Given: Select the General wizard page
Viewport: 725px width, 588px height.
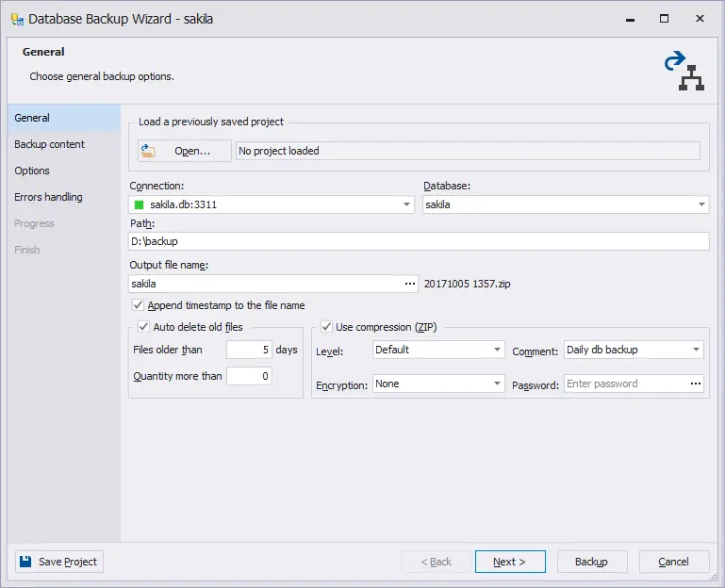Looking at the screenshot, I should [64, 118].
